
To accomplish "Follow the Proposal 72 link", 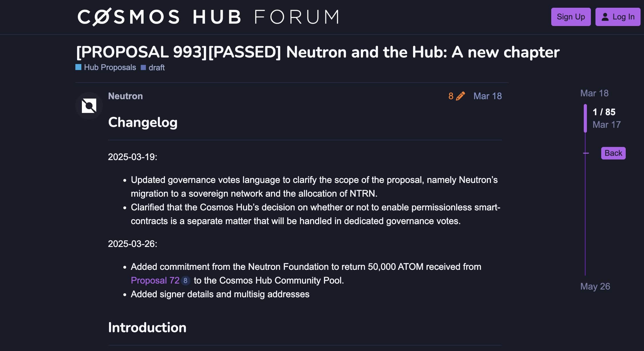I will (x=155, y=280).
